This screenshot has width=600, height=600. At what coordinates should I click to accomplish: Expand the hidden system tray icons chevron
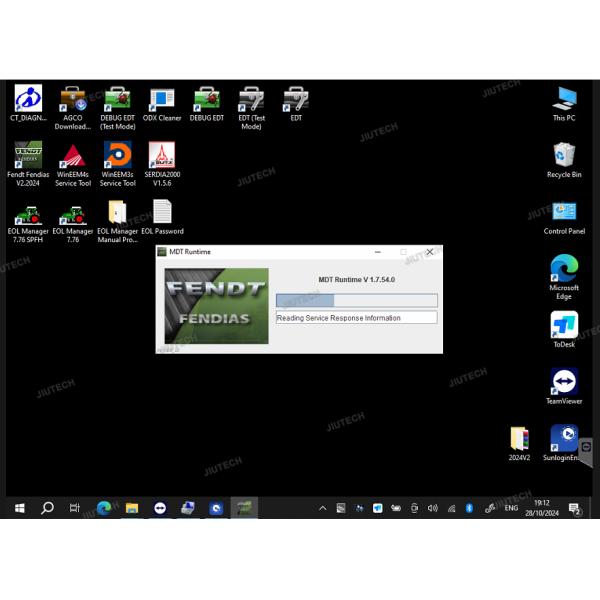(x=323, y=509)
